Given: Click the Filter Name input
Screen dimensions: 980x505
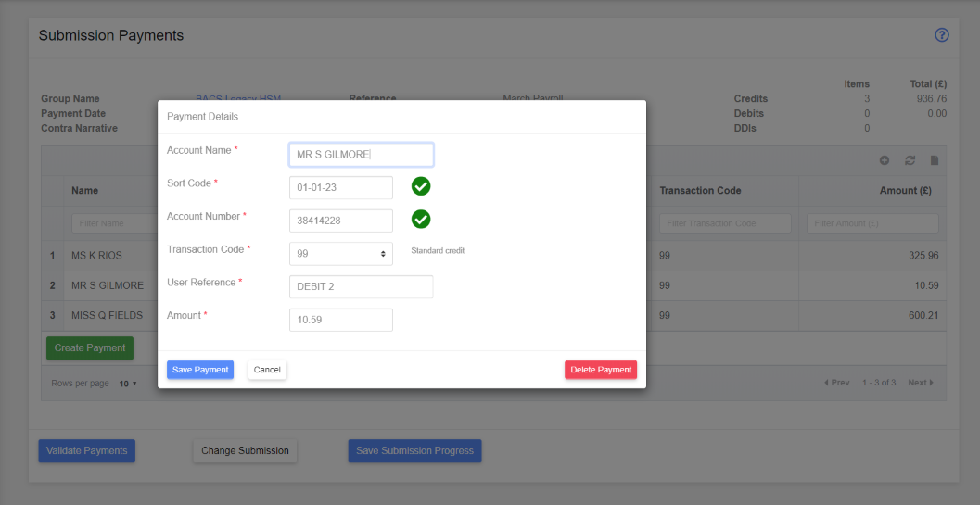Looking at the screenshot, I should (x=114, y=223).
